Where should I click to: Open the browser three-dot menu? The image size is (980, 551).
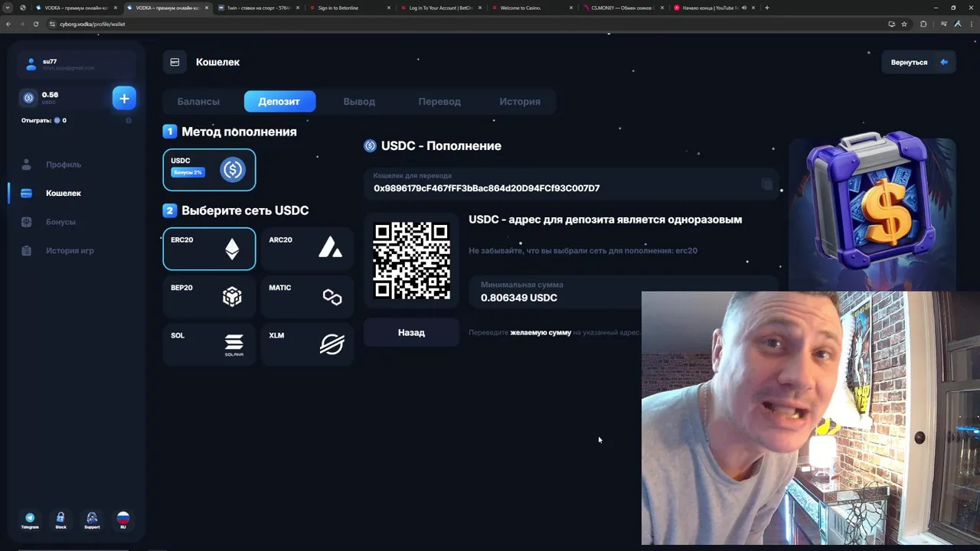971,24
